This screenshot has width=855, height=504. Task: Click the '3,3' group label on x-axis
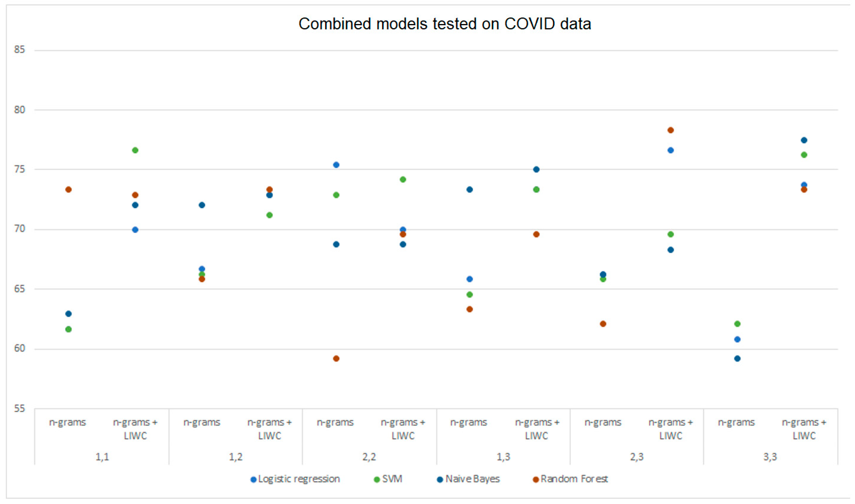tap(770, 457)
